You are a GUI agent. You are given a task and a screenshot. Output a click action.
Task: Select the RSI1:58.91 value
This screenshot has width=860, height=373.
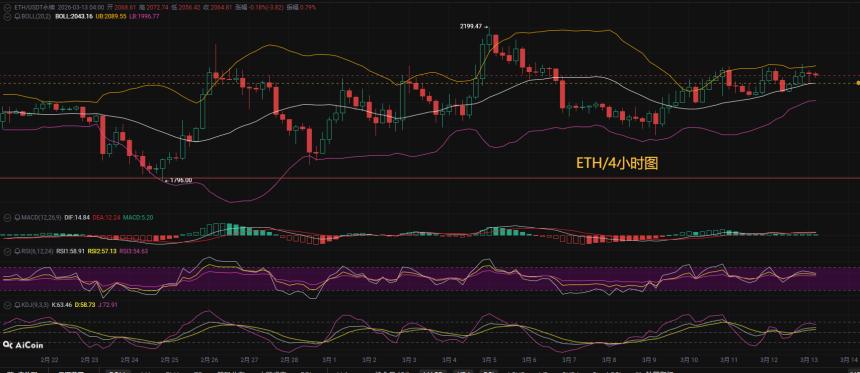click(70, 251)
